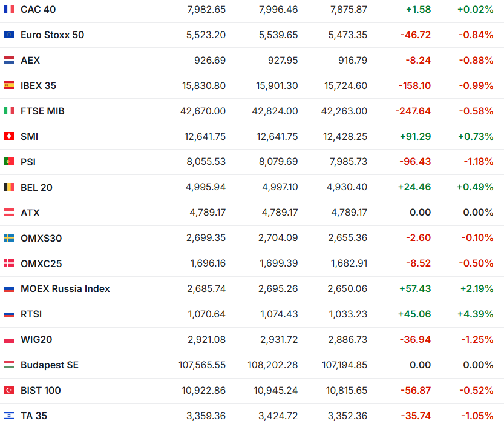Click the Italy flag beside FTSE MIB

tap(9, 111)
